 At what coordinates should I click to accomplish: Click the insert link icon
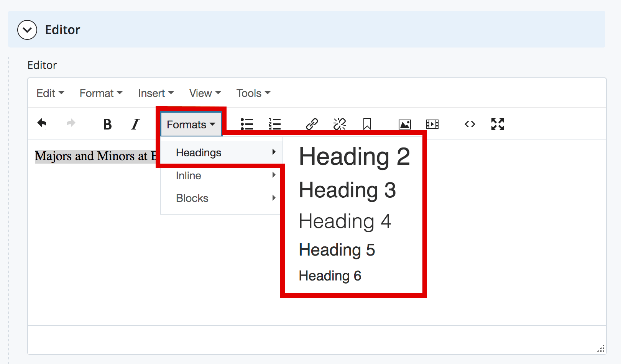coord(312,124)
